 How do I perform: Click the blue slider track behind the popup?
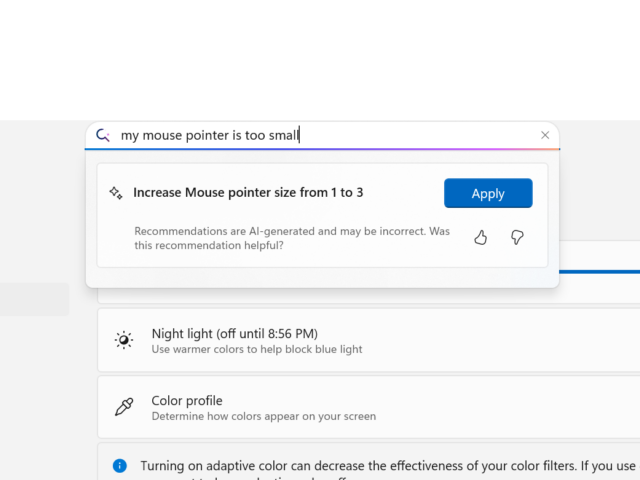pos(600,271)
